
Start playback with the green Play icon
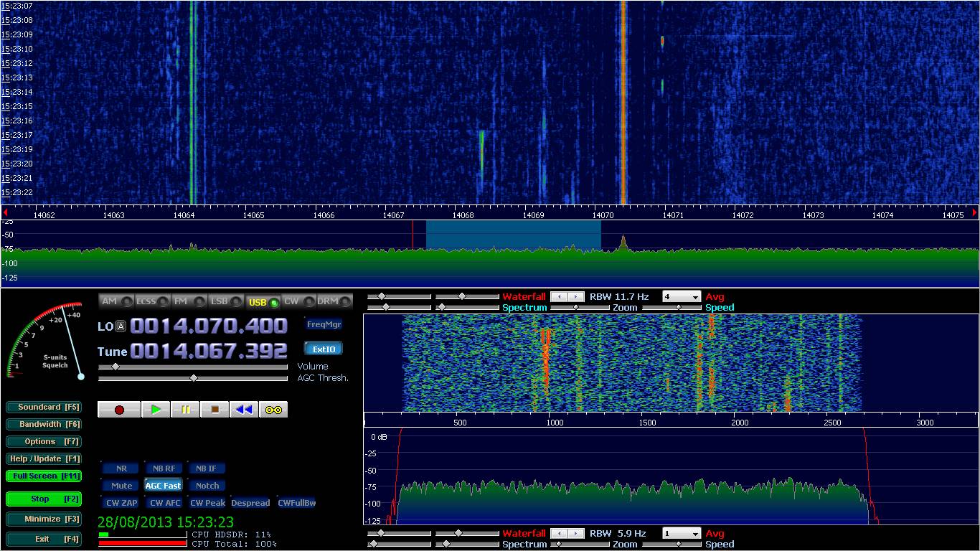click(156, 409)
